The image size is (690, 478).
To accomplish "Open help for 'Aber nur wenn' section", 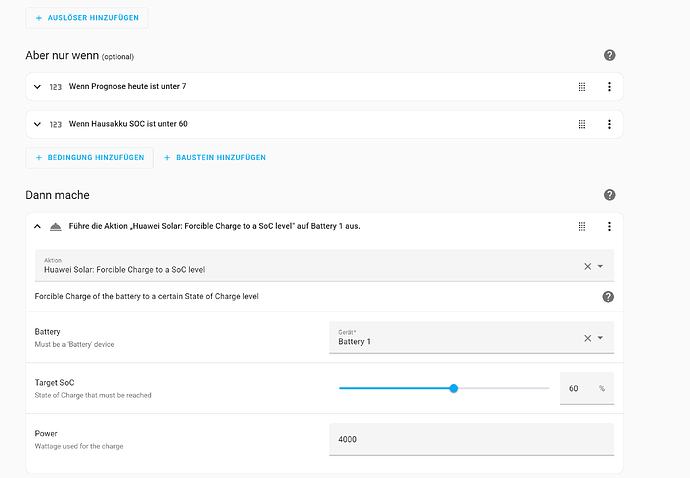I will [x=609, y=55].
